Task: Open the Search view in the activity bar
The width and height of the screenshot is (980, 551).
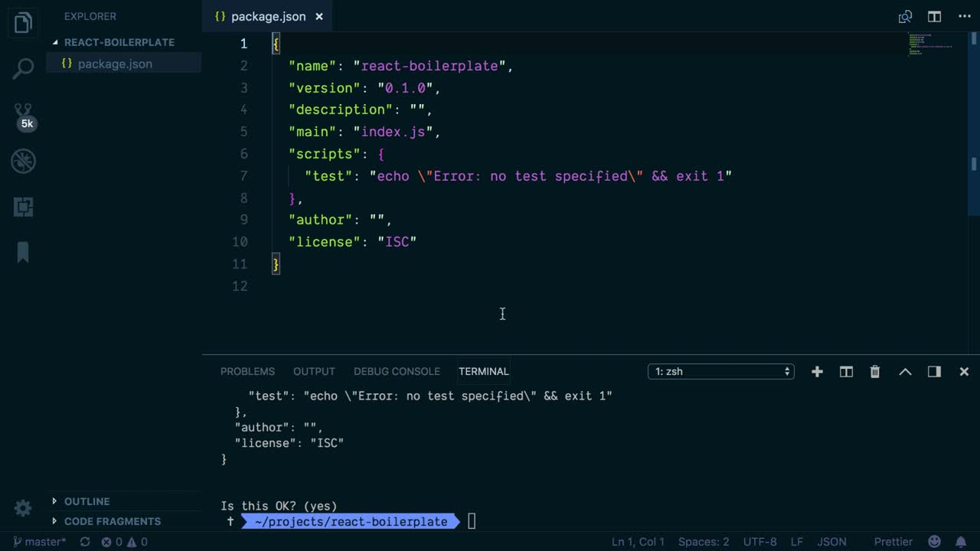Action: 22,67
